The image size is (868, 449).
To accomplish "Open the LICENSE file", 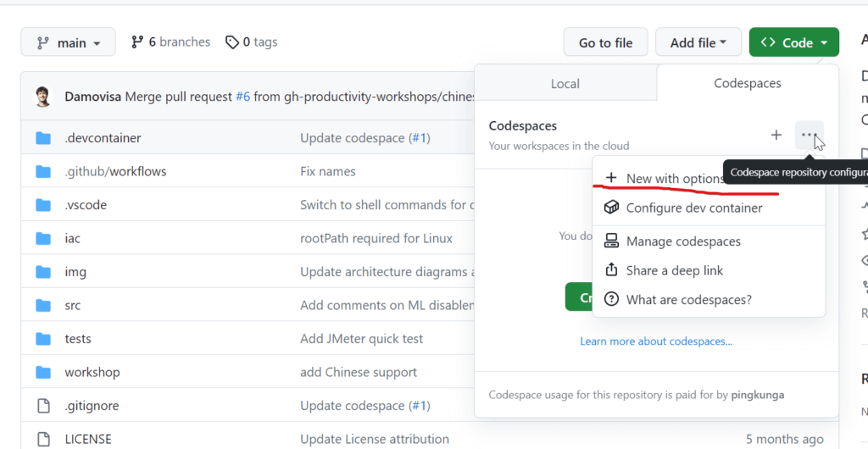I will coord(88,439).
